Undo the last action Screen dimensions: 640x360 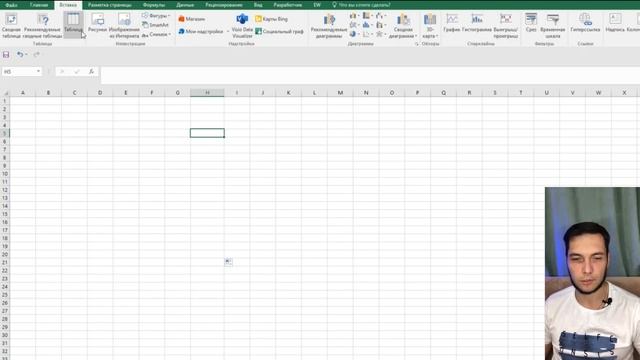click(19, 54)
